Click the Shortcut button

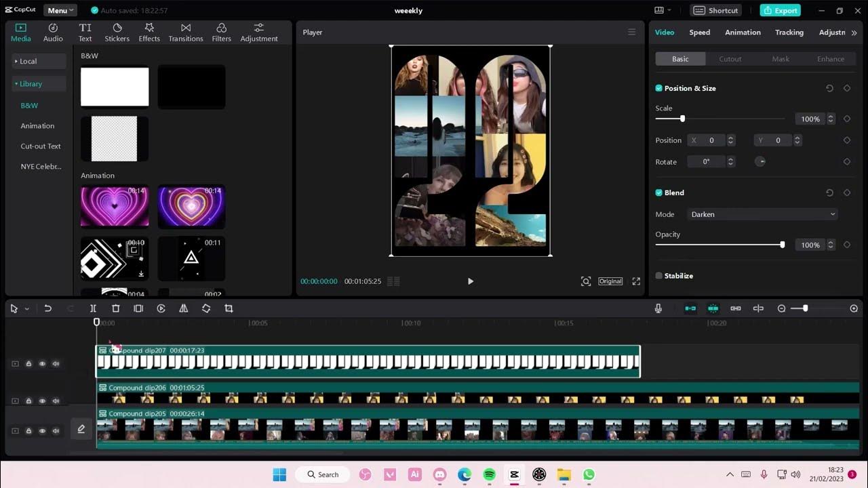coord(717,10)
